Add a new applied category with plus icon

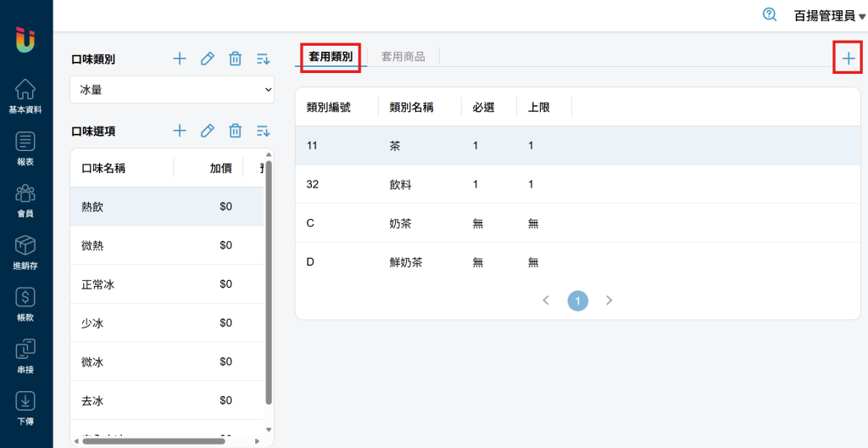click(x=848, y=59)
